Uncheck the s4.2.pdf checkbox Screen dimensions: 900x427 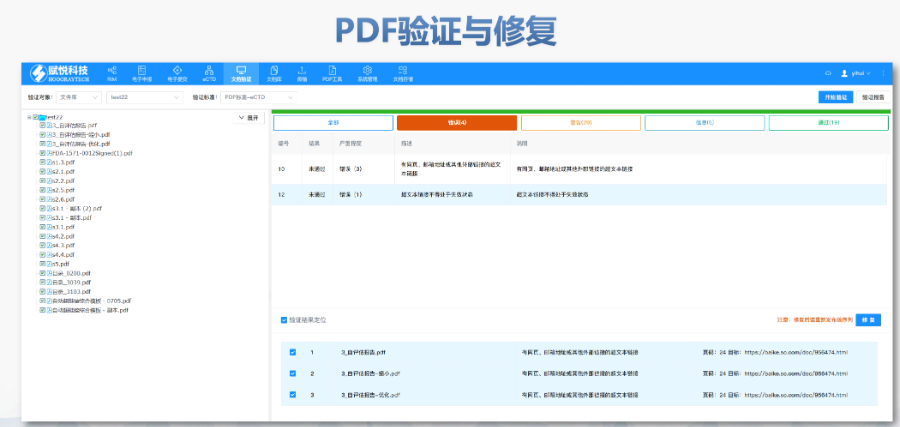click(42, 236)
